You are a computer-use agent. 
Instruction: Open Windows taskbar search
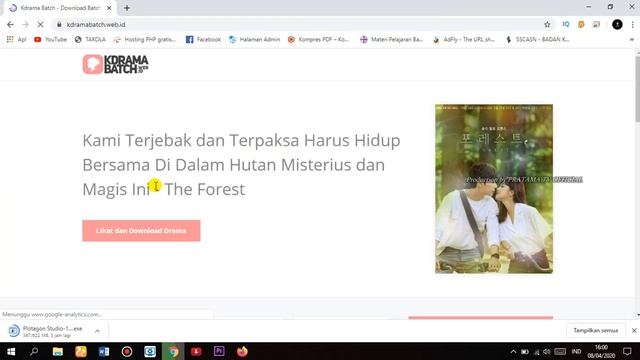coord(34,351)
